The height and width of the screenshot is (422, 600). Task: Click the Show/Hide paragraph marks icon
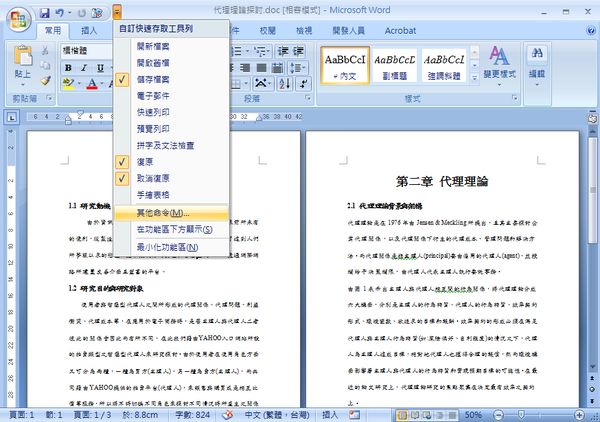pos(303,83)
